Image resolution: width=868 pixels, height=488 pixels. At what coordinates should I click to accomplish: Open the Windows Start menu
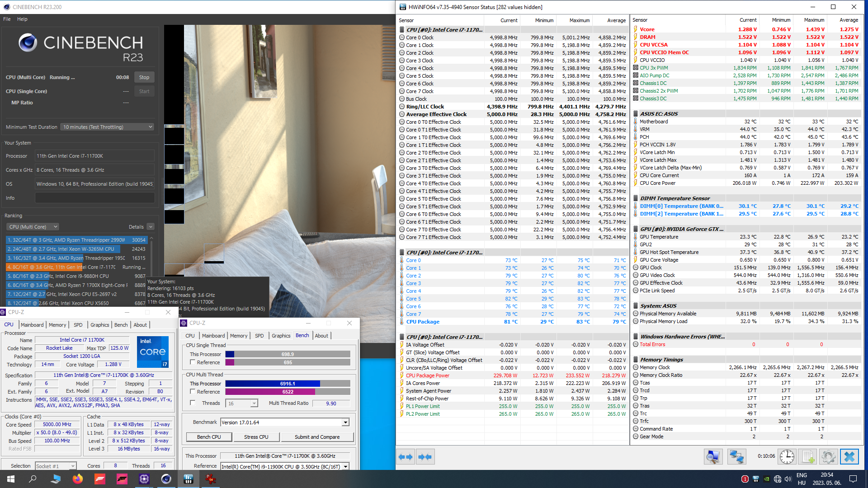coord(11,479)
